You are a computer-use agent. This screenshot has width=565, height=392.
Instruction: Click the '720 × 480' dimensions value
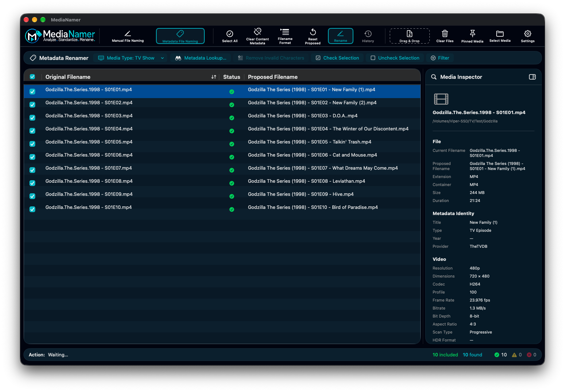(x=480, y=276)
